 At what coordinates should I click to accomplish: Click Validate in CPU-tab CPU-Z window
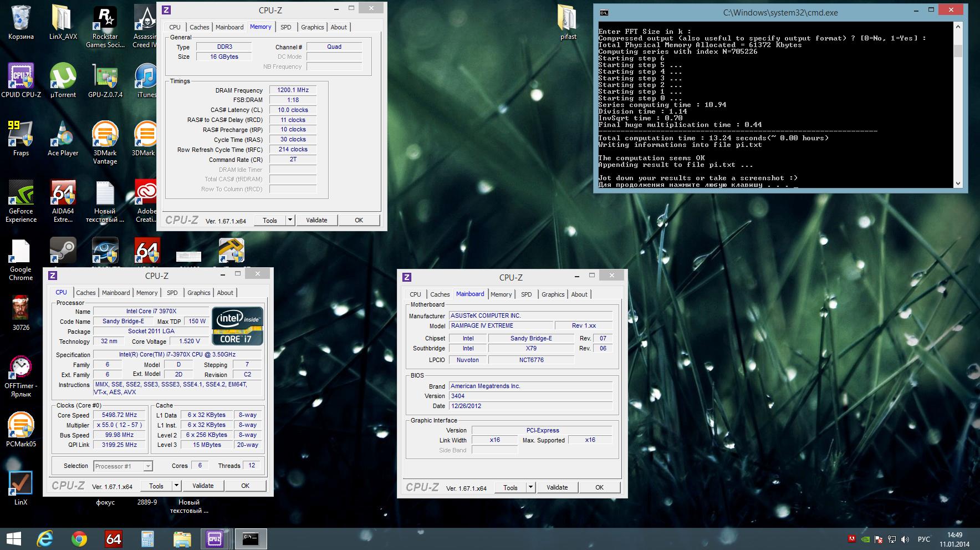(203, 486)
